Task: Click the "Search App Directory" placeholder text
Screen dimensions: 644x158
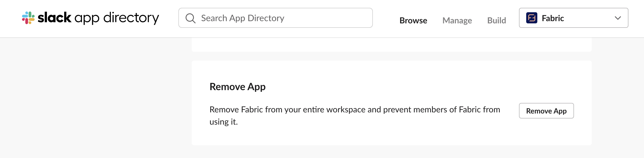Action: pos(243,18)
